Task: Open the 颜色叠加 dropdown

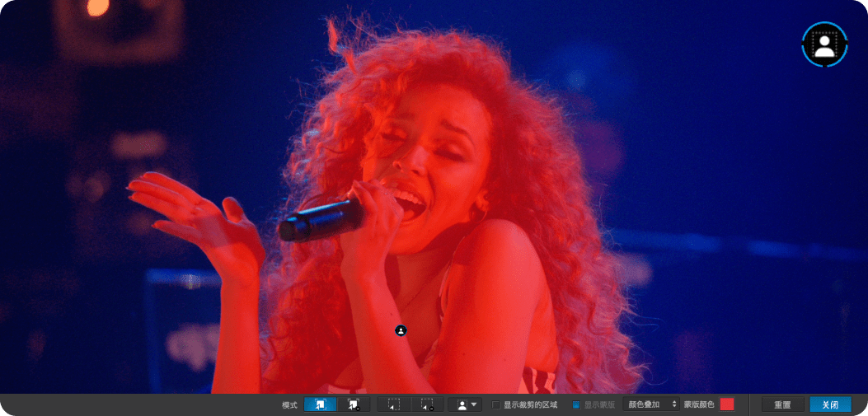Action: pos(650,404)
